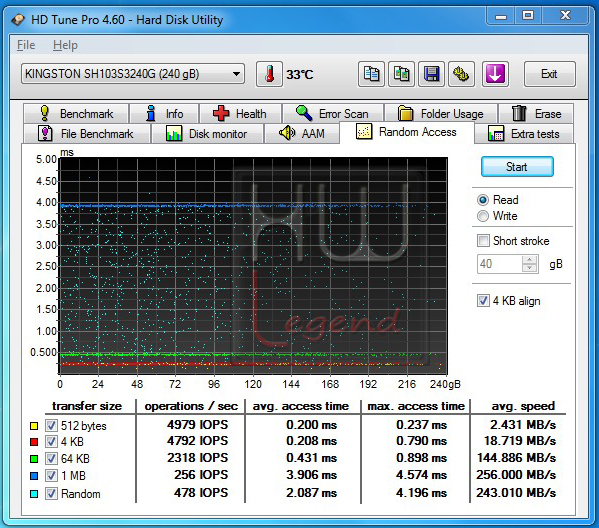
Task: Uncheck the 512 bytes transfer size
Action: (51, 425)
